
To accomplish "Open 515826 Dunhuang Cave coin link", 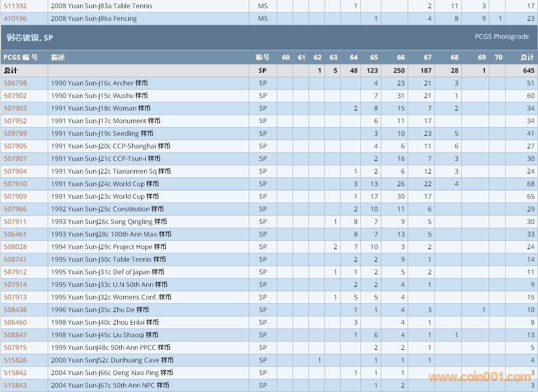I will coord(15,360).
